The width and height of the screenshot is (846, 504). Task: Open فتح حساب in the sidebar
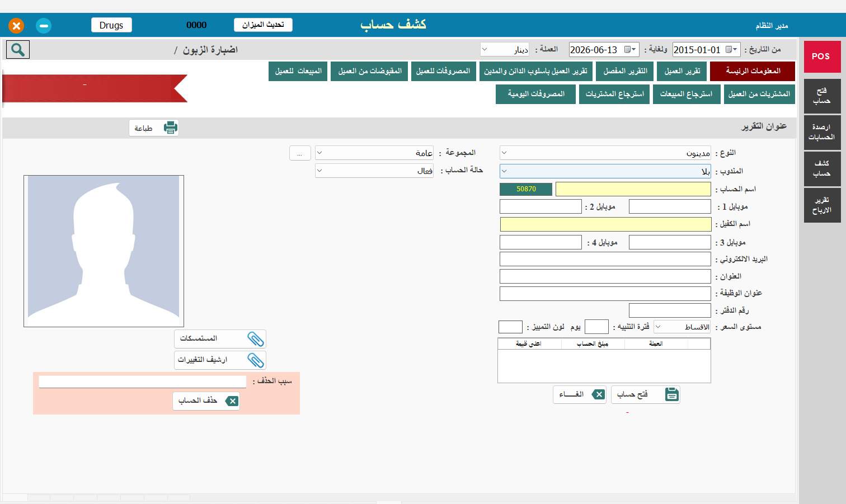click(822, 96)
